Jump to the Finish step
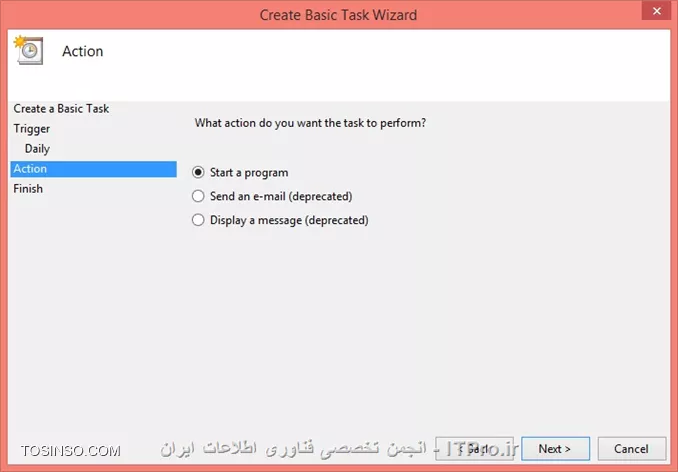 click(x=28, y=189)
